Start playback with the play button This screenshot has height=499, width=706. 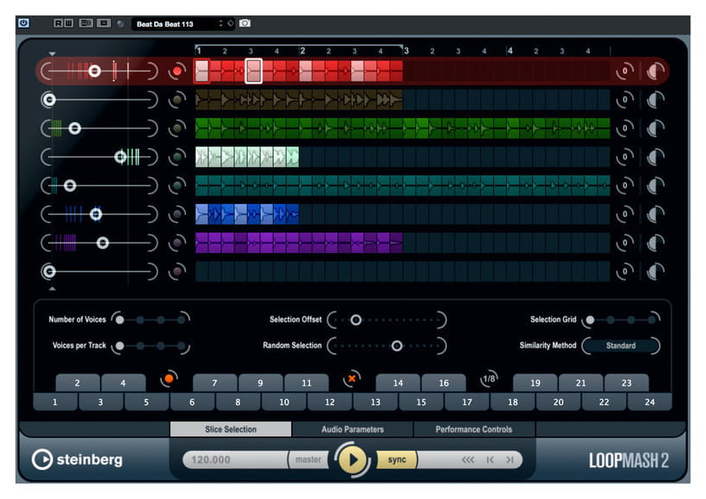353,460
